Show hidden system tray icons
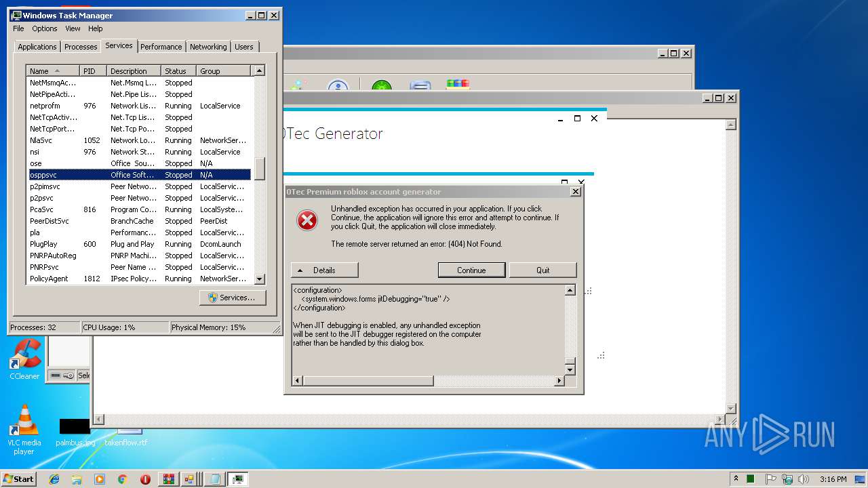This screenshot has height=488, width=868. pos(736,479)
